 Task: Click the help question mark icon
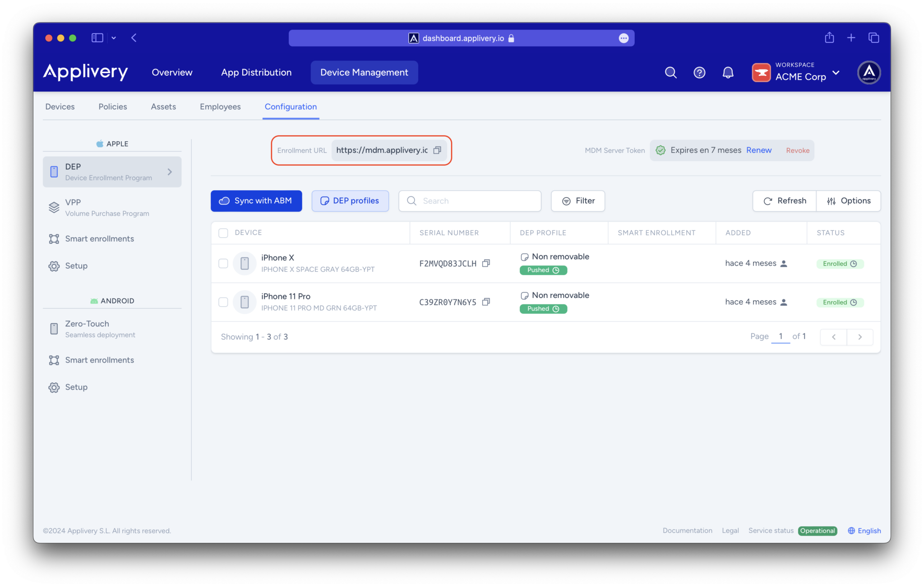click(x=699, y=73)
